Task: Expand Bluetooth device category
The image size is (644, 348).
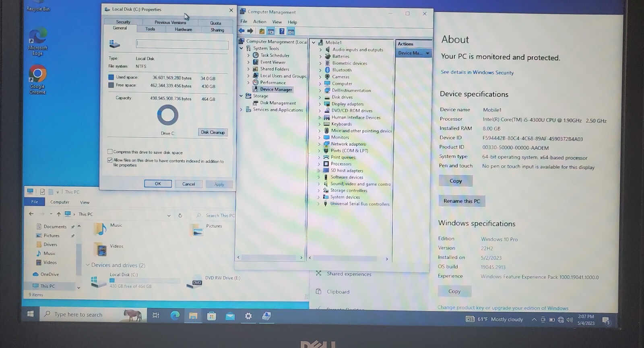Action: pyautogui.click(x=320, y=70)
